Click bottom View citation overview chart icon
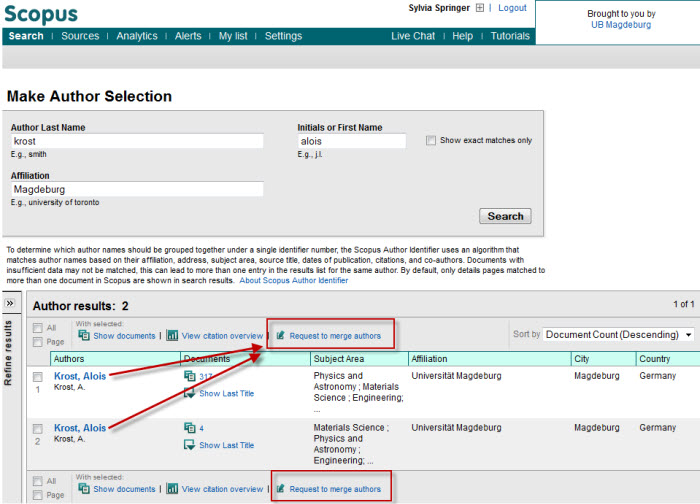 (x=172, y=488)
